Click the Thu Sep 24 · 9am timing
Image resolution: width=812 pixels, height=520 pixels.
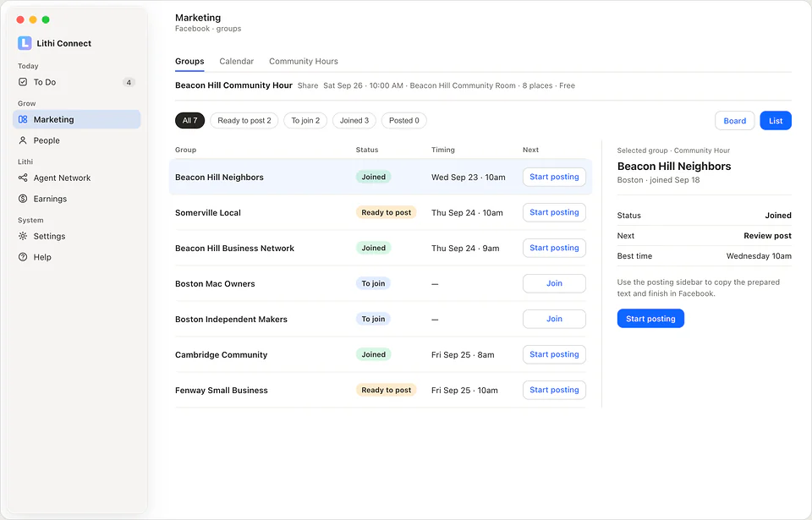click(x=465, y=248)
